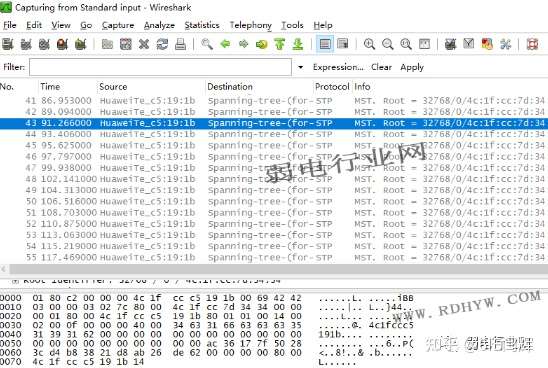The height and width of the screenshot is (368, 548).
Task: Go to specific packet number icon
Action: coord(261,44)
